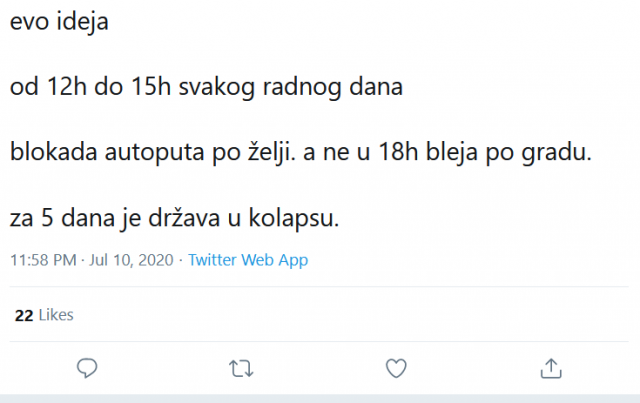
Task: Click the reply speech bubble icon
Action: [87, 367]
